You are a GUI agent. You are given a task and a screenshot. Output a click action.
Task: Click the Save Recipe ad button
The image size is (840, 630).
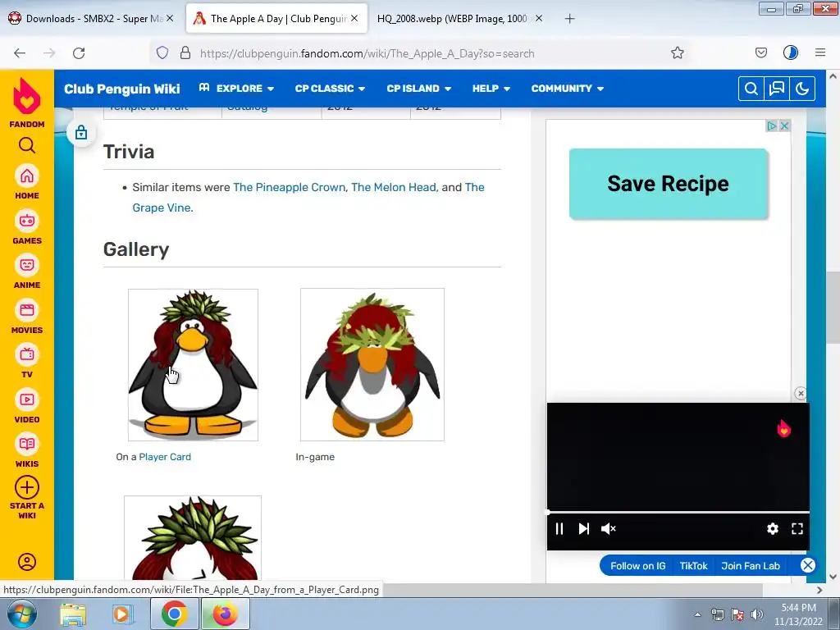669,184
